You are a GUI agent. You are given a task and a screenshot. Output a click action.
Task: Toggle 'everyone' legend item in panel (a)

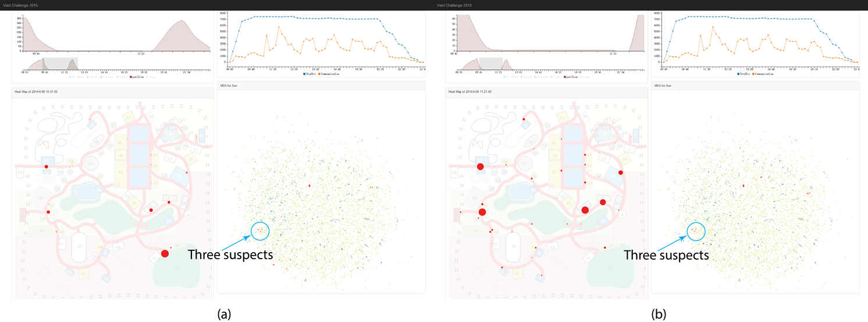click(x=107, y=77)
